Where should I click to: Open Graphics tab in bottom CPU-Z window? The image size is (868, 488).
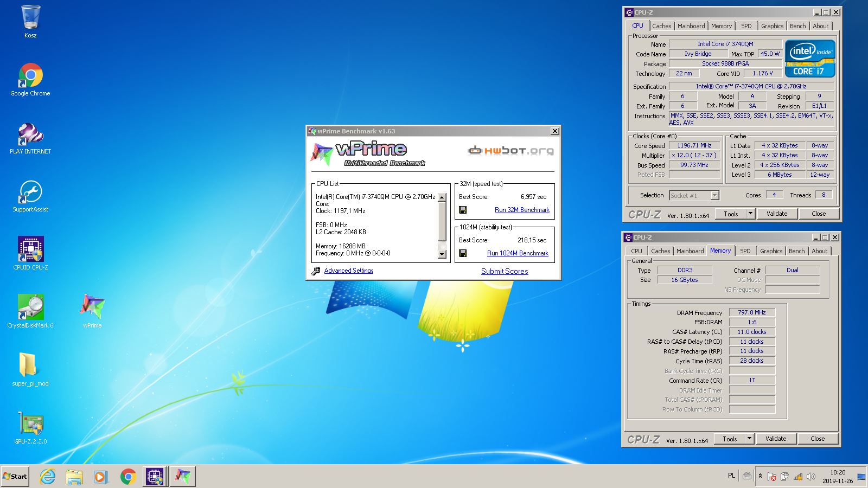coord(771,251)
